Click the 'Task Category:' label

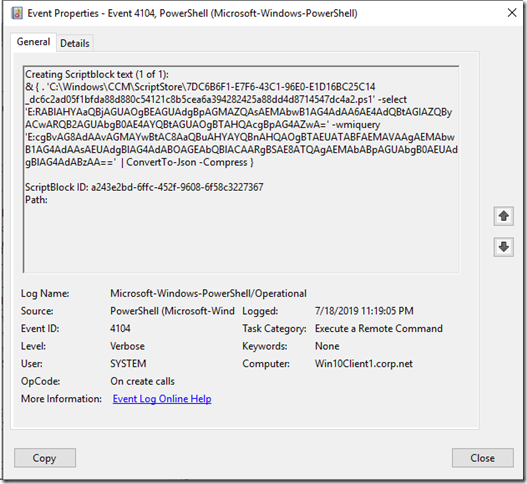pos(274,328)
